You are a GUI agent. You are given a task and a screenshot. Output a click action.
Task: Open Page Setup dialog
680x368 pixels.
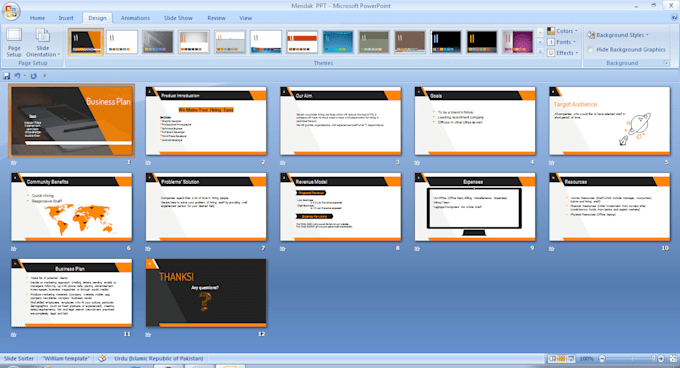point(14,42)
